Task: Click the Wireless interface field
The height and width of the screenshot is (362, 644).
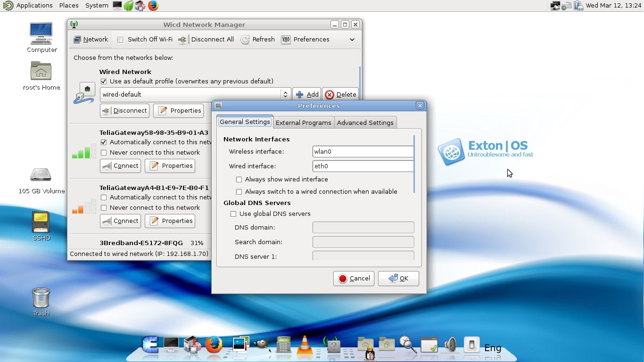Action: tap(363, 152)
